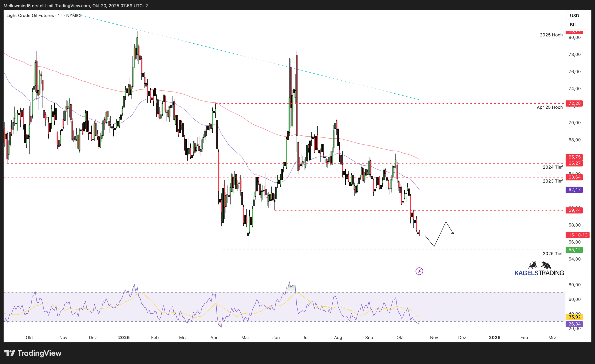Viewport: 595px width, 364px height.
Task: Click the red 15:10:12 countdown label
Action: (x=578, y=235)
